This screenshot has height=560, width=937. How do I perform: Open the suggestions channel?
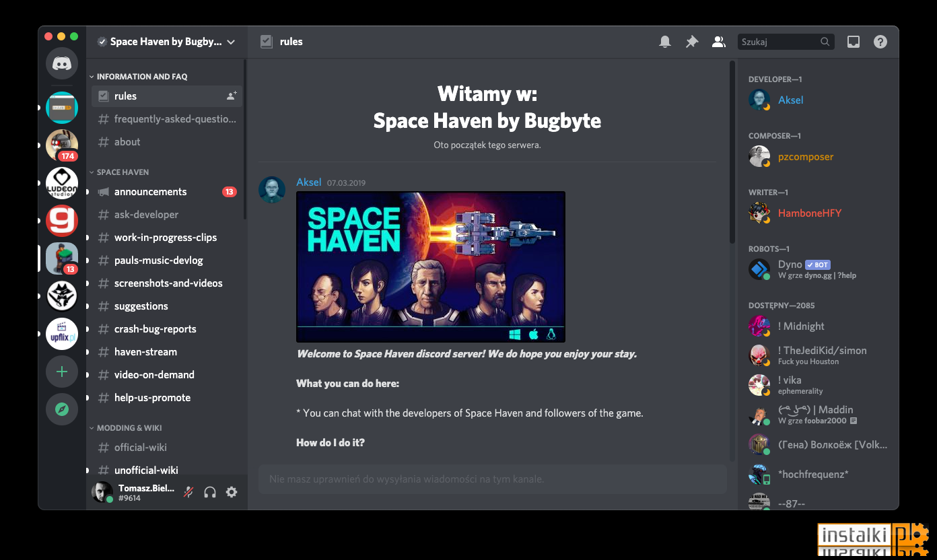pyautogui.click(x=167, y=306)
